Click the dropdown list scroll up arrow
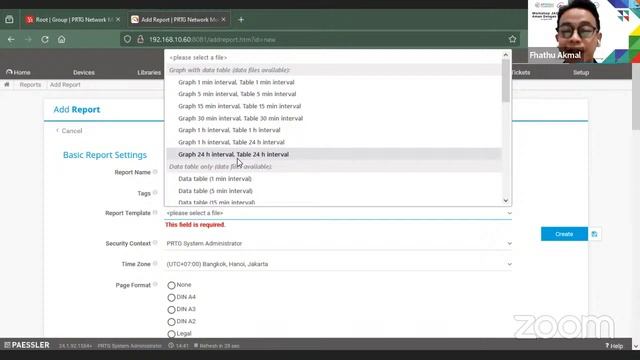 [x=506, y=55]
